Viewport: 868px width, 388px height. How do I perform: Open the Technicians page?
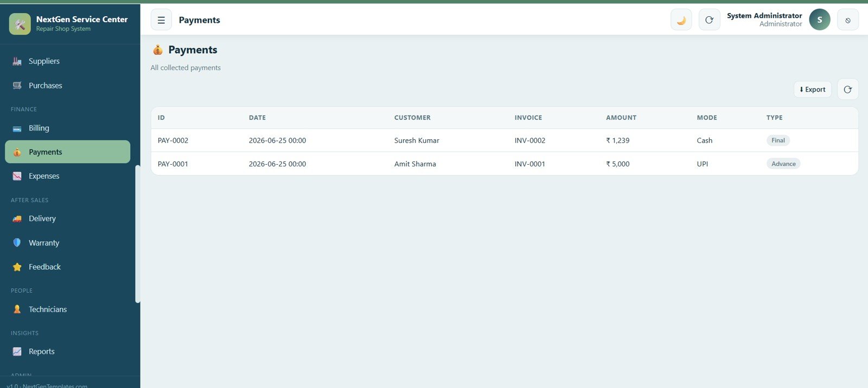coord(67,309)
